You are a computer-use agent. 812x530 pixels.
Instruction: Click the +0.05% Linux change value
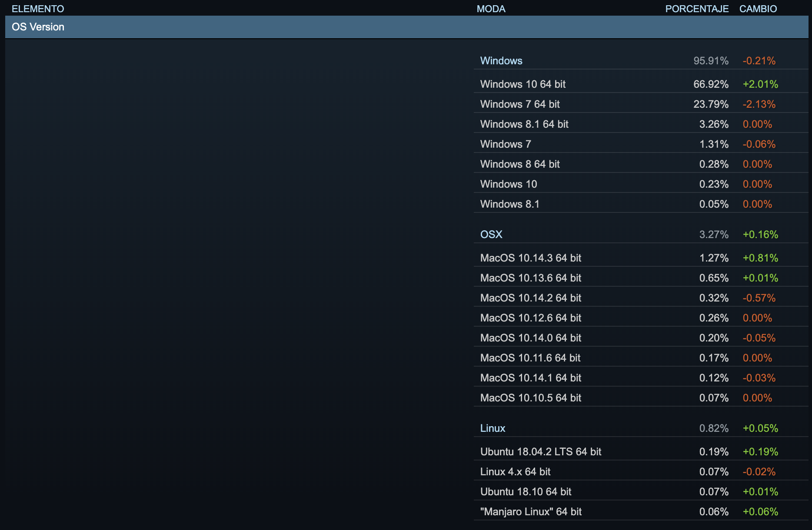(x=760, y=428)
